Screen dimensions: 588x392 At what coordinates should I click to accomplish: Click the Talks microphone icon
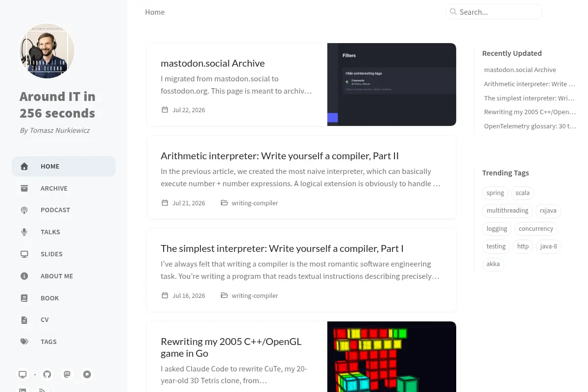click(24, 232)
